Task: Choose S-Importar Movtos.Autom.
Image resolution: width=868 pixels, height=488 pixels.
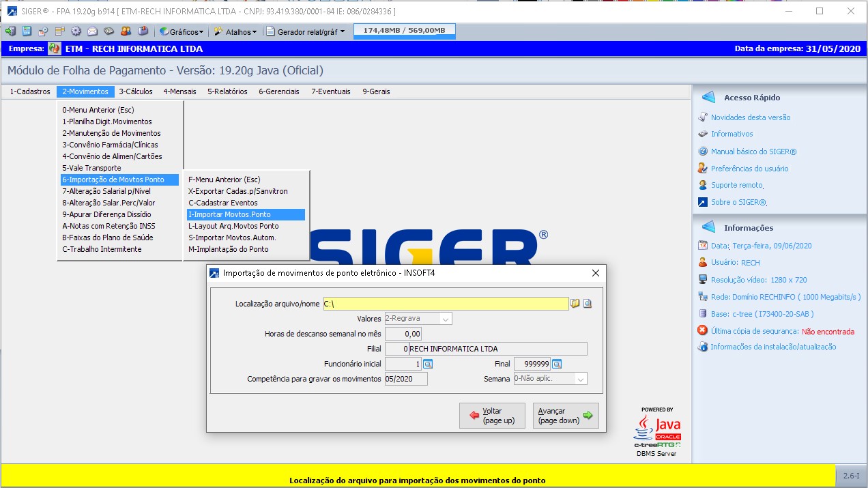Action: pos(246,238)
